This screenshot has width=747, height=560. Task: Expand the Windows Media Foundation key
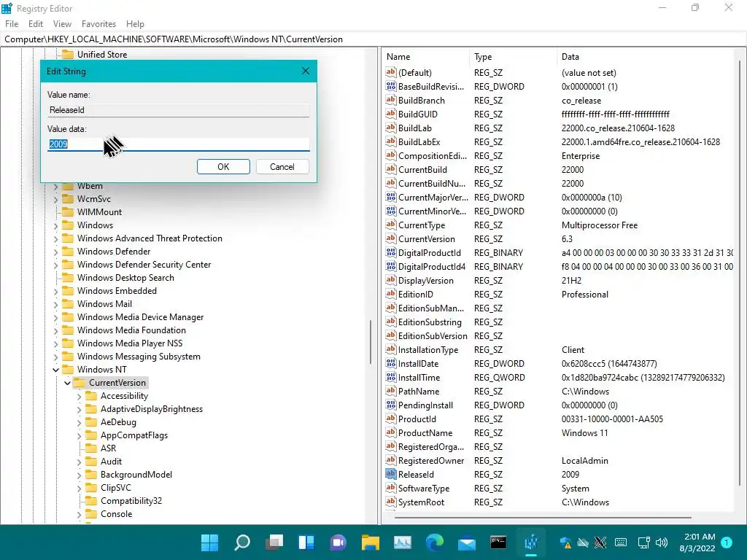(x=55, y=330)
